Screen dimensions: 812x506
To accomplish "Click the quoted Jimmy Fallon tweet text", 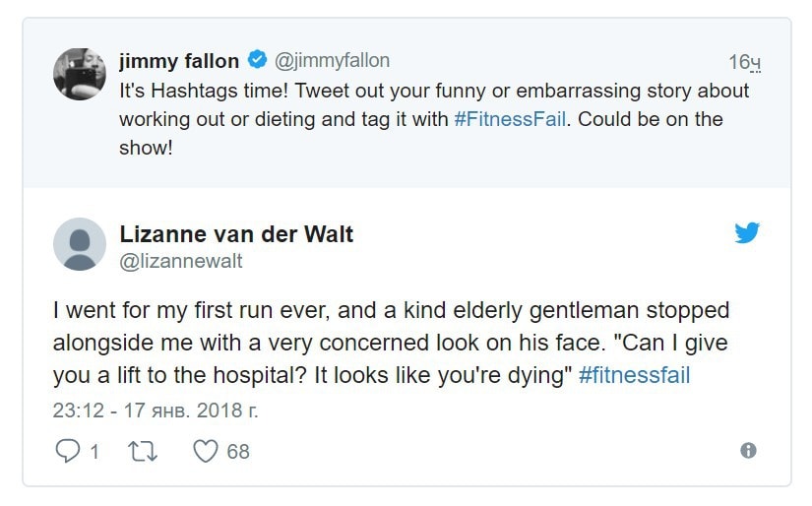I will click(x=434, y=119).
